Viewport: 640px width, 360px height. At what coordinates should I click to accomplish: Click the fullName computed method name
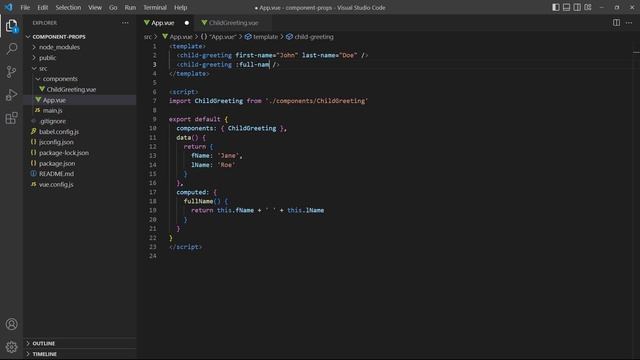(x=198, y=201)
